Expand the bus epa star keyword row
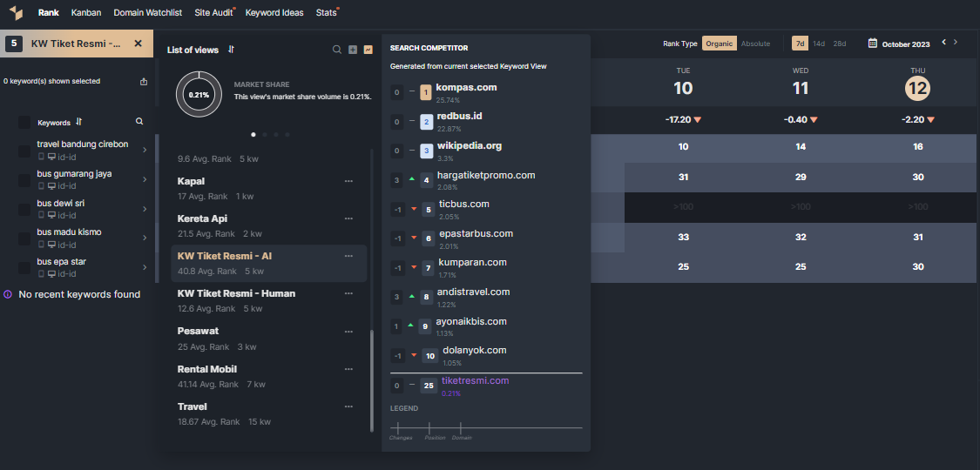 (145, 267)
